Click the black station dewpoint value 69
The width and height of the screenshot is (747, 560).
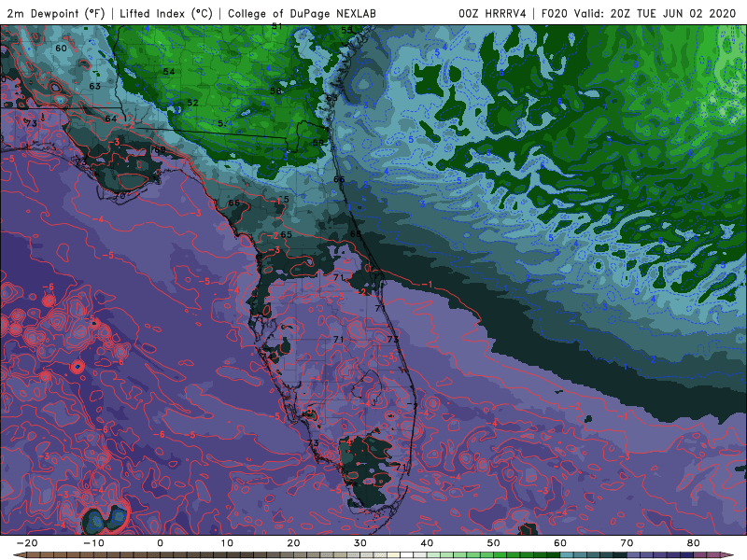coord(160,149)
